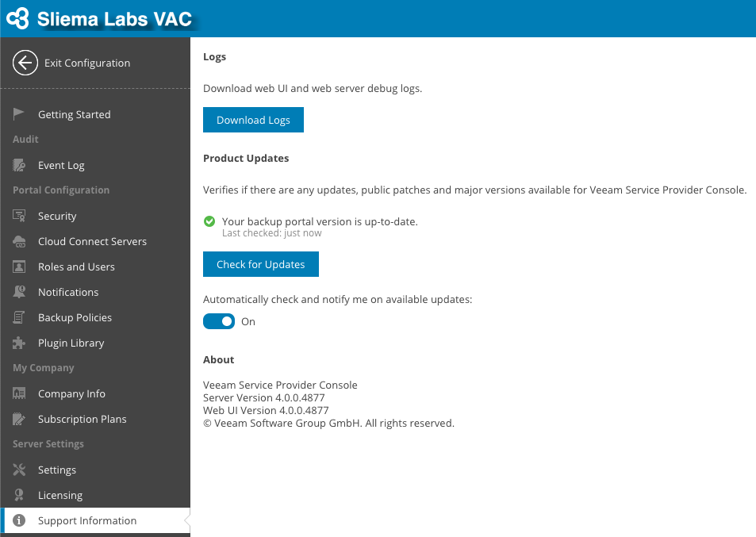Image resolution: width=756 pixels, height=537 pixels.
Task: Click the Backup Policies scroll icon
Action: point(19,317)
